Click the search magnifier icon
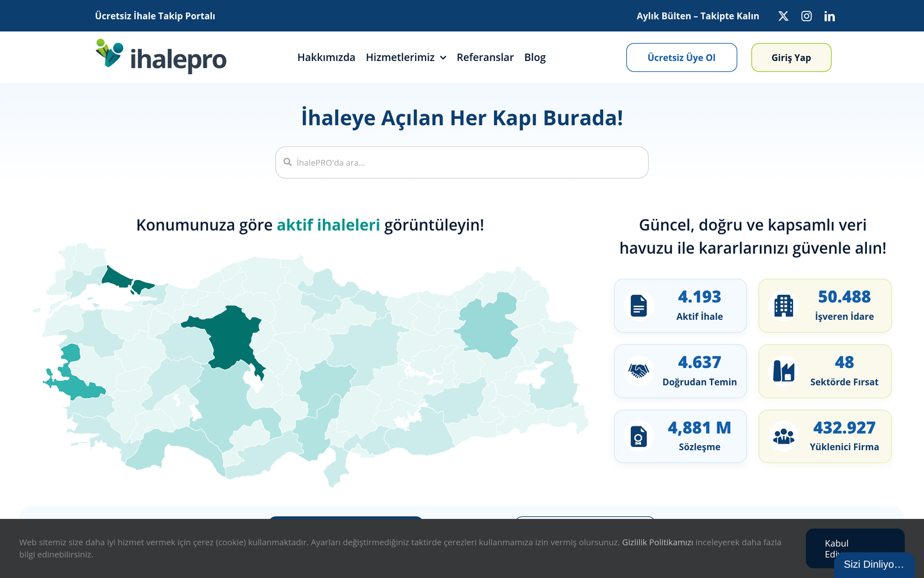The width and height of the screenshot is (924, 578). pyautogui.click(x=287, y=162)
